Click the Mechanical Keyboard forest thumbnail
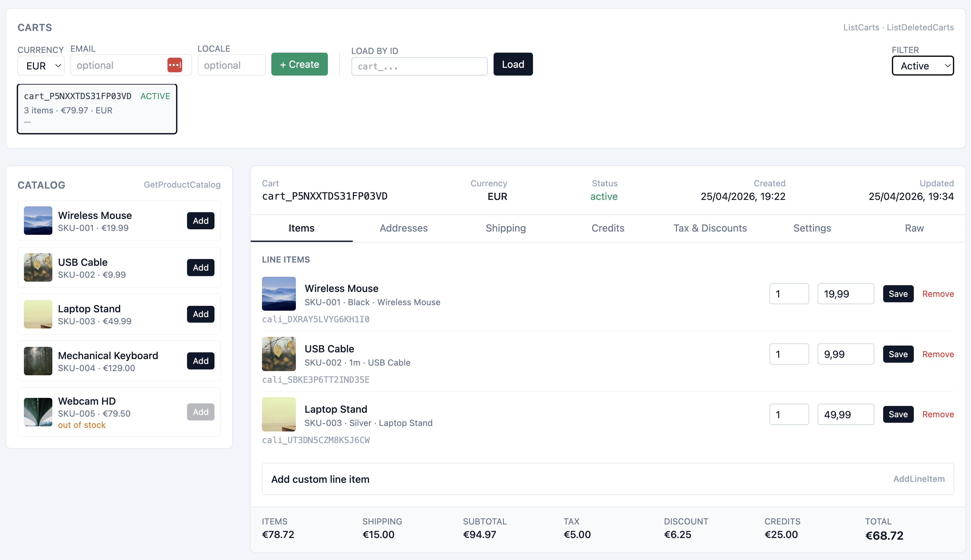Image resolution: width=971 pixels, height=560 pixels. coord(38,361)
